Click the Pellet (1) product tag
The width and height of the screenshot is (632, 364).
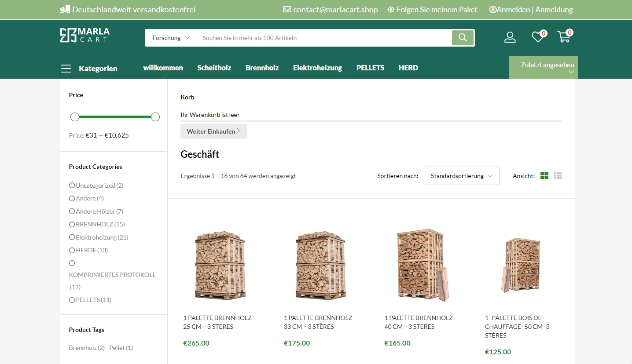click(121, 348)
